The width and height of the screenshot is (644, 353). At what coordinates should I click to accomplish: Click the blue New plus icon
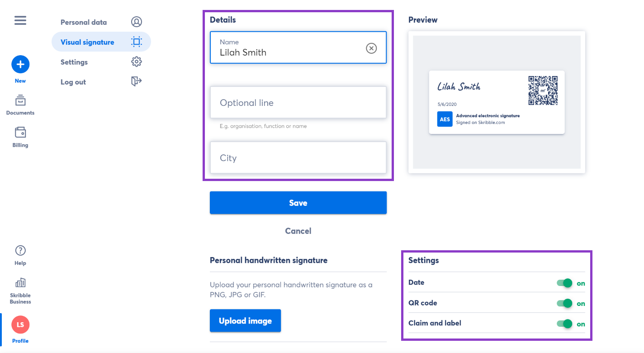coord(20,65)
